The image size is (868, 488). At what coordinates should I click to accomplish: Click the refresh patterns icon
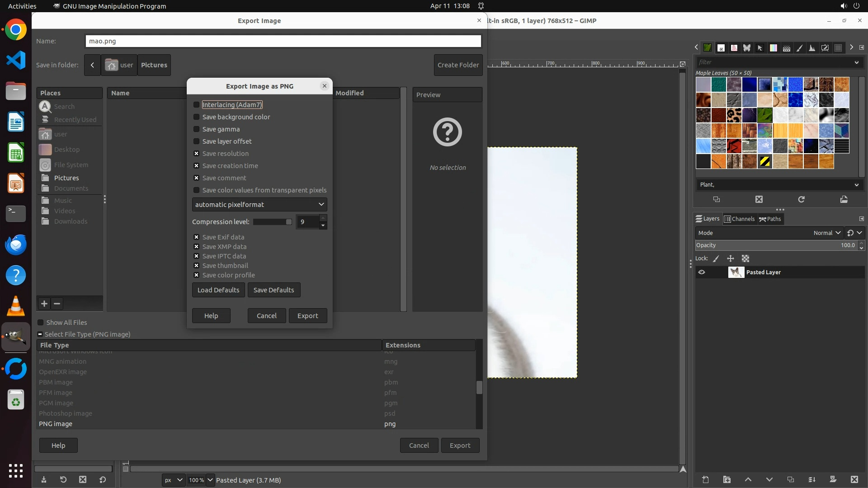(x=801, y=199)
